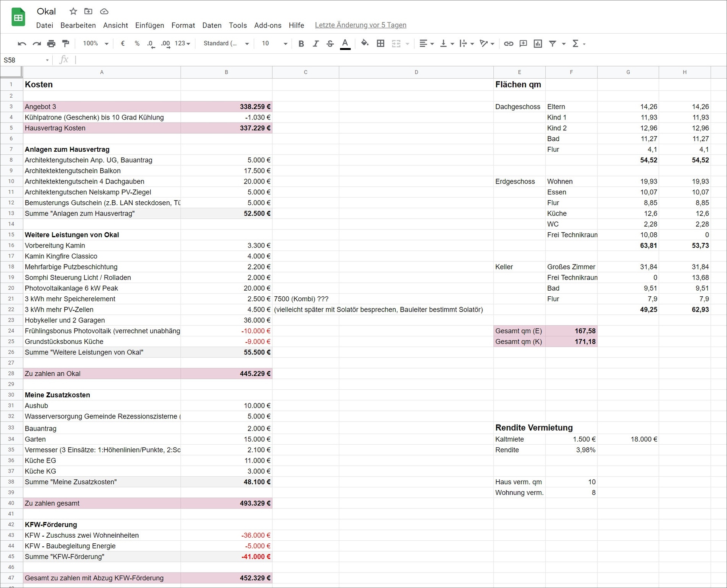Open text wrapping dropdown
727x588 pixels.
point(466,44)
